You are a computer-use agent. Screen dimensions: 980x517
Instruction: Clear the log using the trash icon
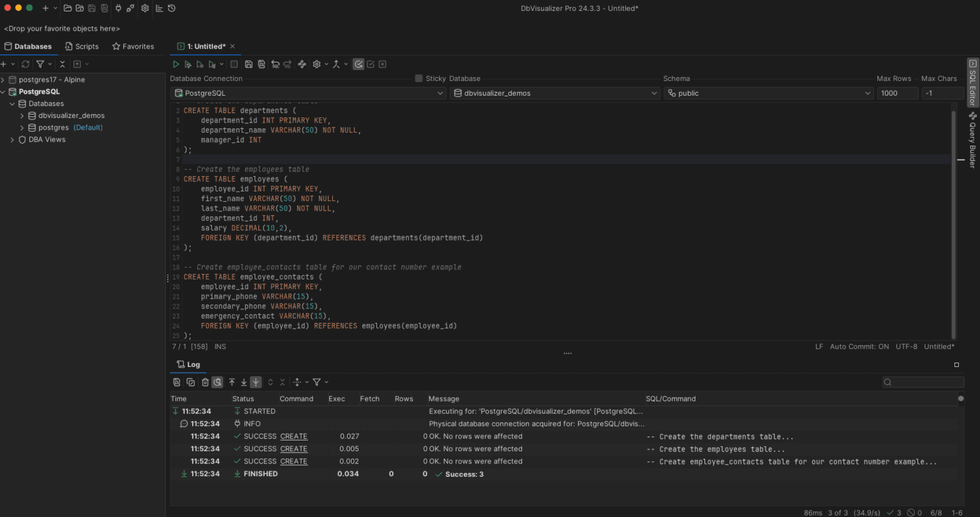pos(204,382)
